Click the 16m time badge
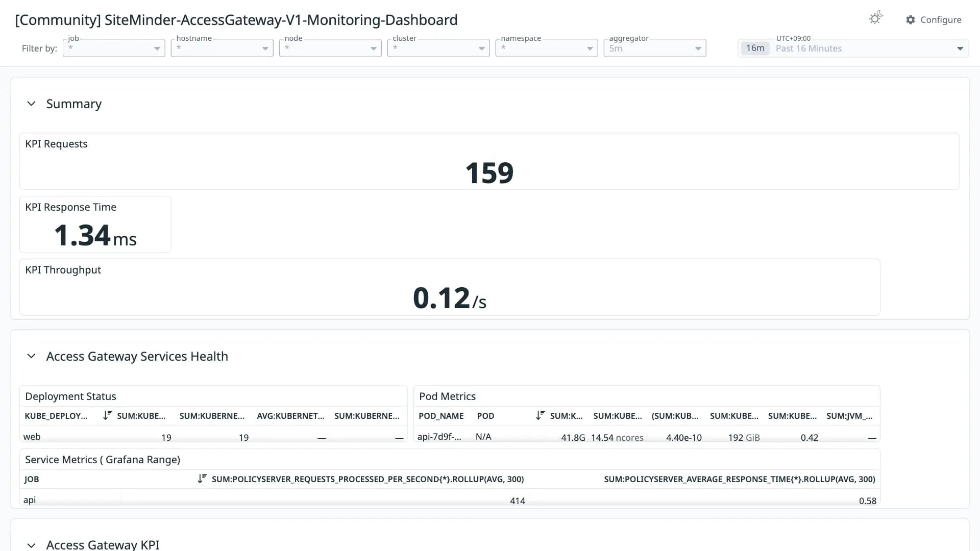This screenshot has height=551, width=980. pyautogui.click(x=755, y=48)
